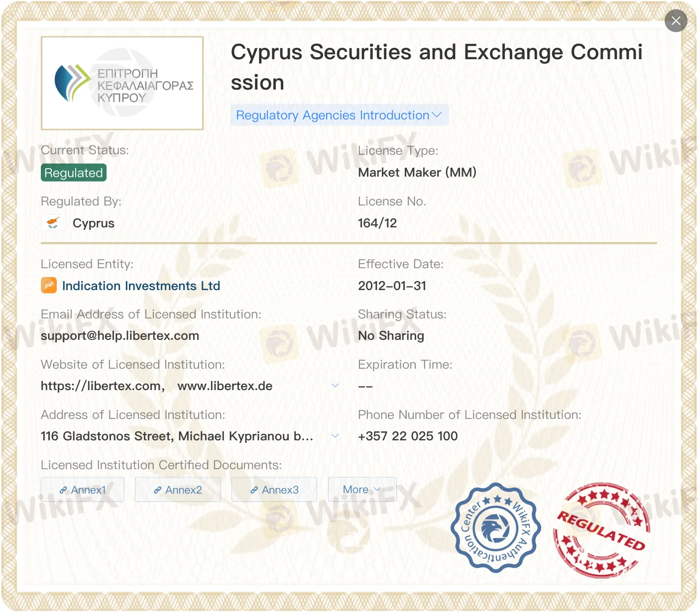Expand the website list chevron
The height and width of the screenshot is (616, 699).
point(335,386)
